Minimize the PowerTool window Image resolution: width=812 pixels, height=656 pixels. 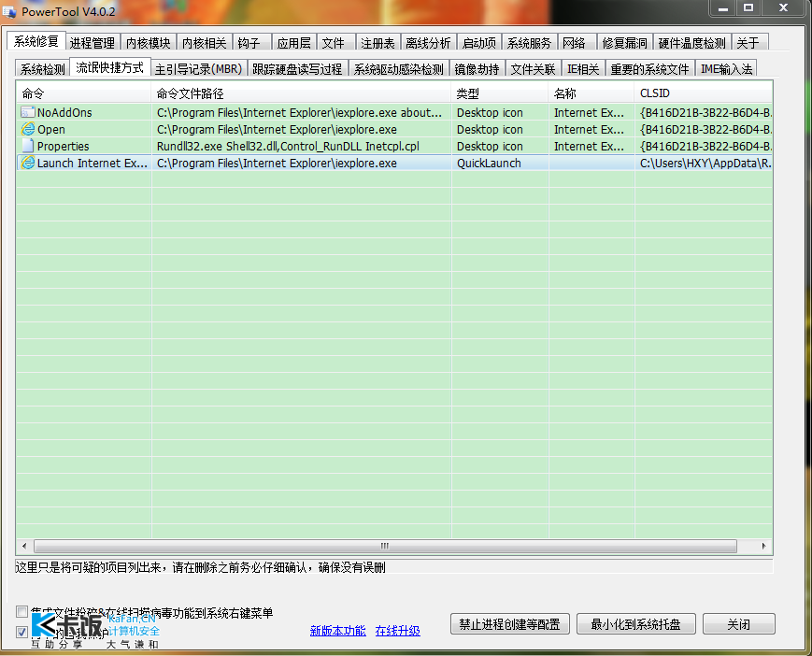click(x=723, y=8)
